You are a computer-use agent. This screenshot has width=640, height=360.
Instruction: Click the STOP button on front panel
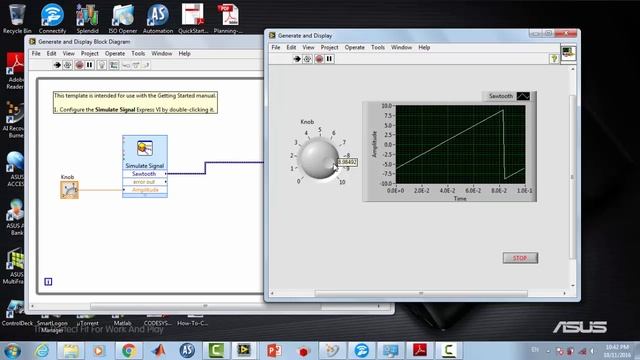(x=520, y=258)
